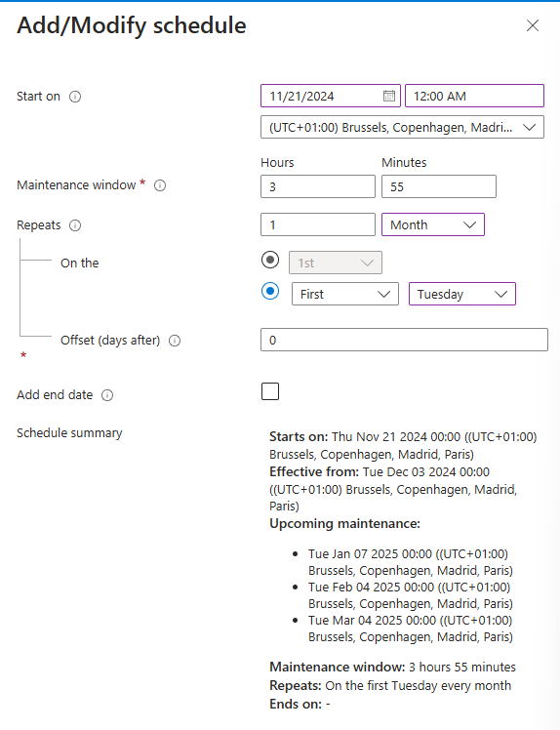The height and width of the screenshot is (730, 560).
Task: Open the calendar date picker icon
Action: tap(389, 96)
